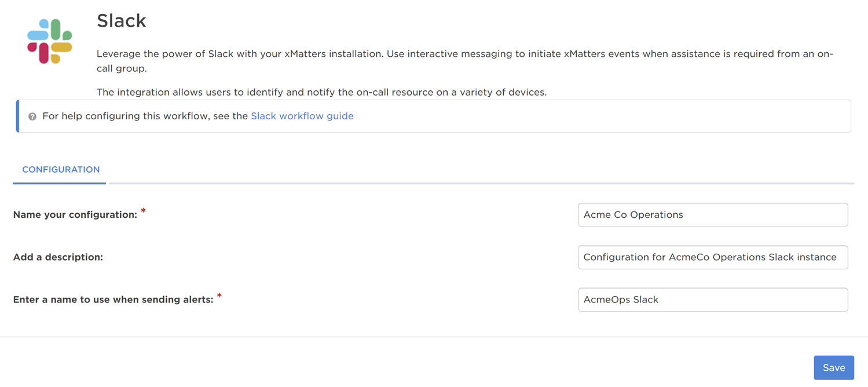868x387 pixels.
Task: Click the help question mark icon
Action: tap(32, 116)
